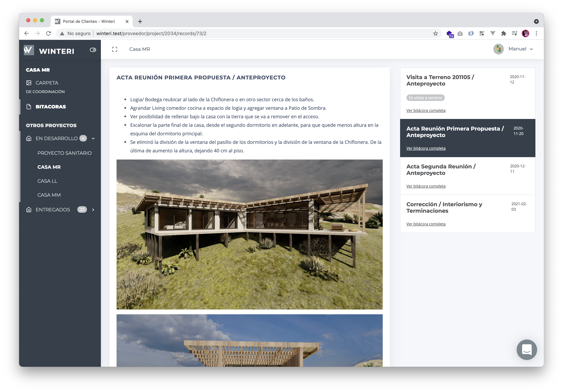The image size is (563, 392).
Task: Click the Chrome three-dot menu icon
Action: point(536,33)
